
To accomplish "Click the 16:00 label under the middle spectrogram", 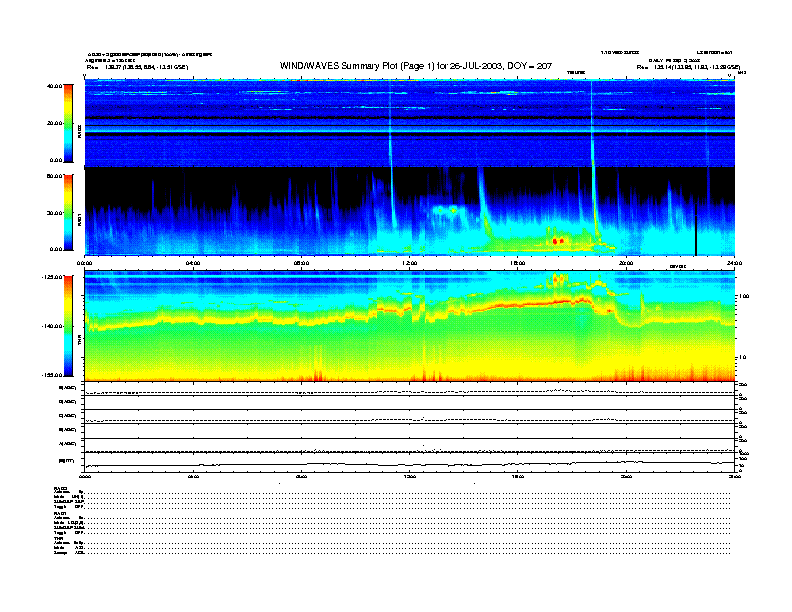I will 518,263.
